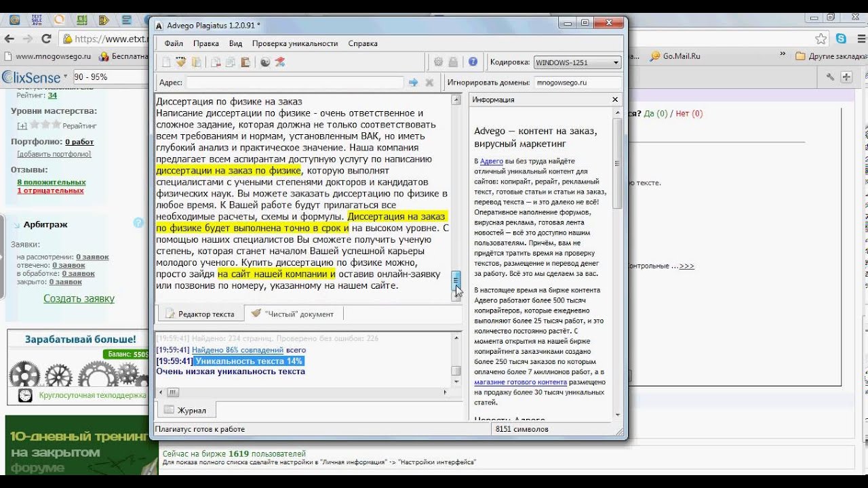Click the plus icon on ClixSense bar
This screenshot has width=868, height=488.
pos(846,77)
